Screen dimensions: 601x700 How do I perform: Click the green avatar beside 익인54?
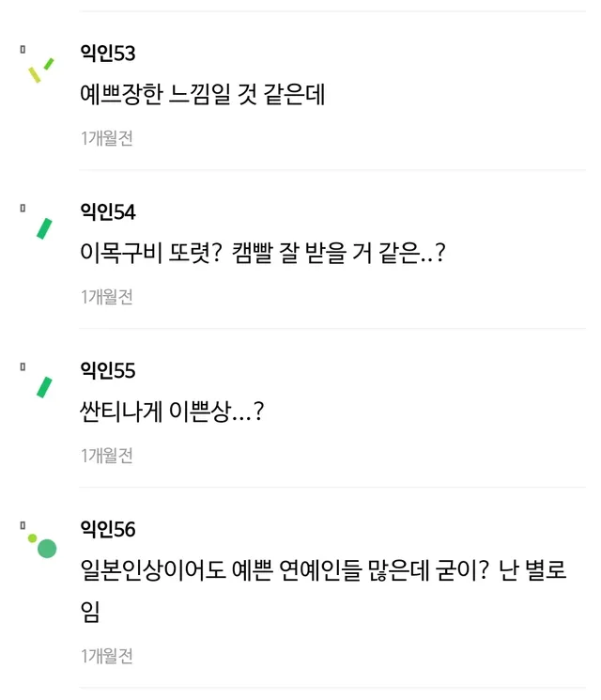[x=44, y=228]
